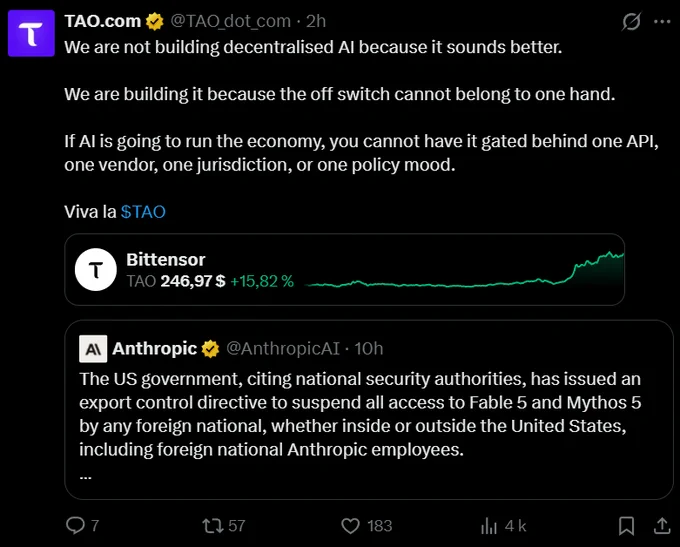Click the TAO.com gold verified badge
Viewport: 680px width, 547px height.
[154, 21]
